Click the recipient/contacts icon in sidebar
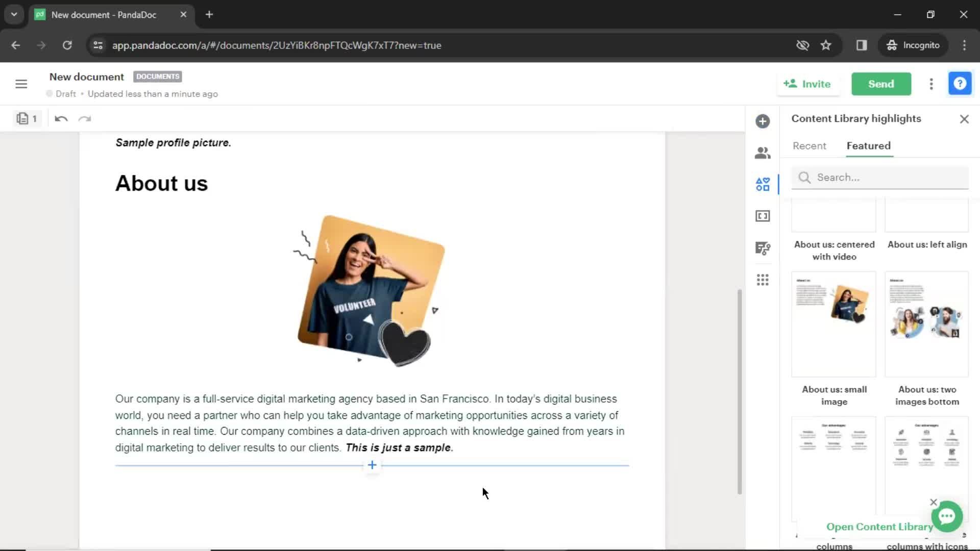This screenshot has height=551, width=980. (763, 152)
